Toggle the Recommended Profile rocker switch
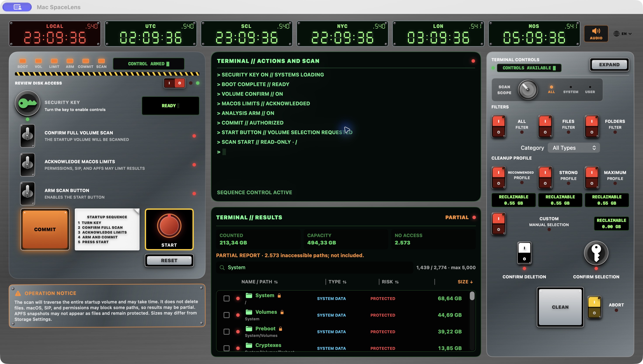 (x=498, y=177)
